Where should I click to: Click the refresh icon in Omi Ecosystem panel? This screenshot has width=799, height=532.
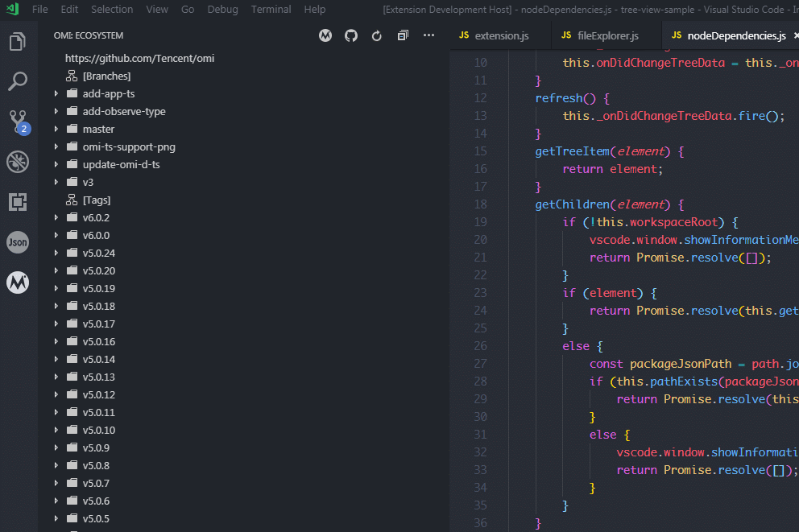point(377,35)
